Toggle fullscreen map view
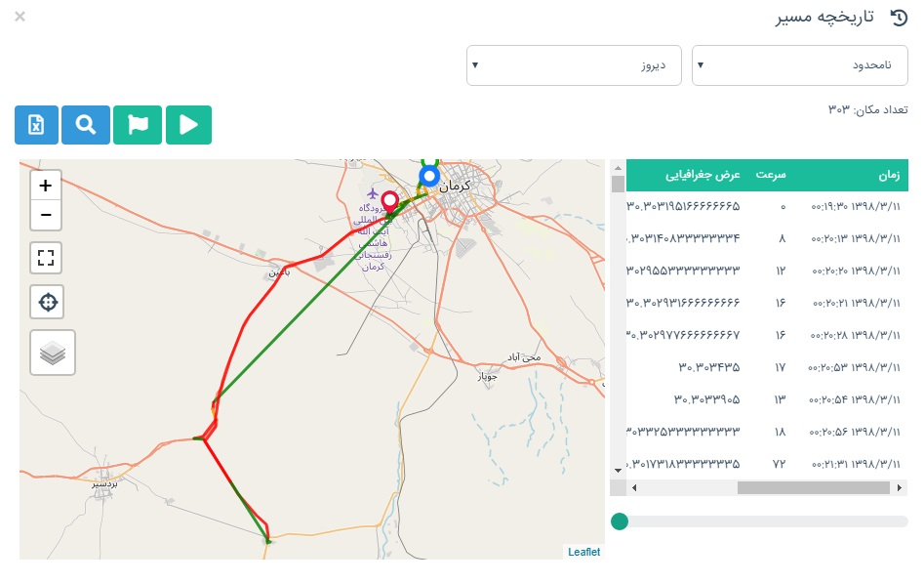The image size is (924, 583). click(46, 259)
